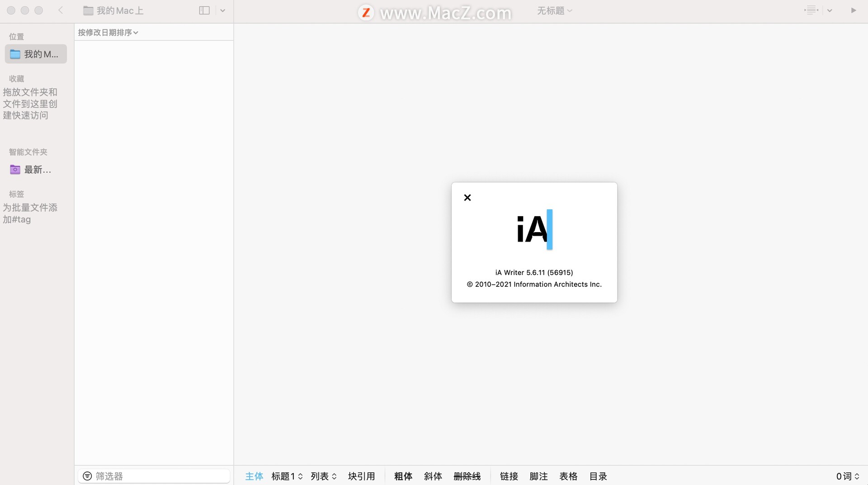The image size is (868, 485).
Task: Show preview with the play triangle icon
Action: coord(854,10)
